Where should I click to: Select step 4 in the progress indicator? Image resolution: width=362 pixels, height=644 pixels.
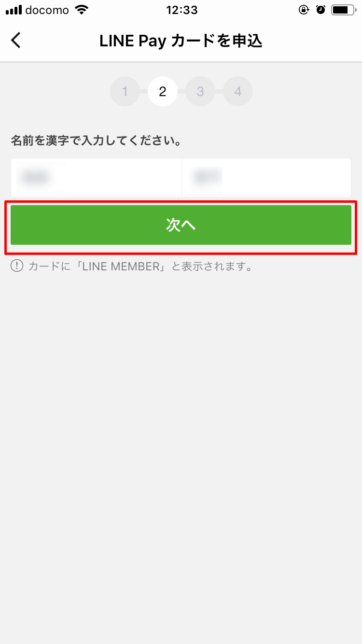click(x=238, y=91)
